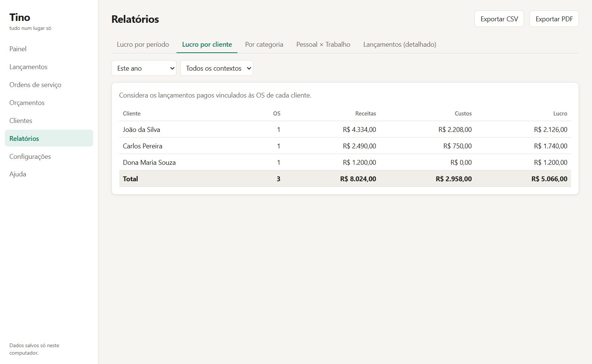Viewport: 592px width, 364px height.
Task: Go to Lançamentos in the sidebar
Action: [49, 67]
